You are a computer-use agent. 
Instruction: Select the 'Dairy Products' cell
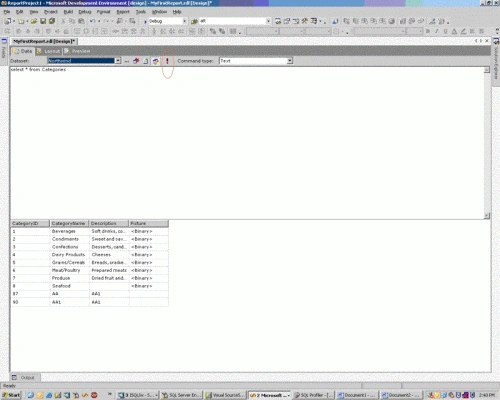[69, 255]
